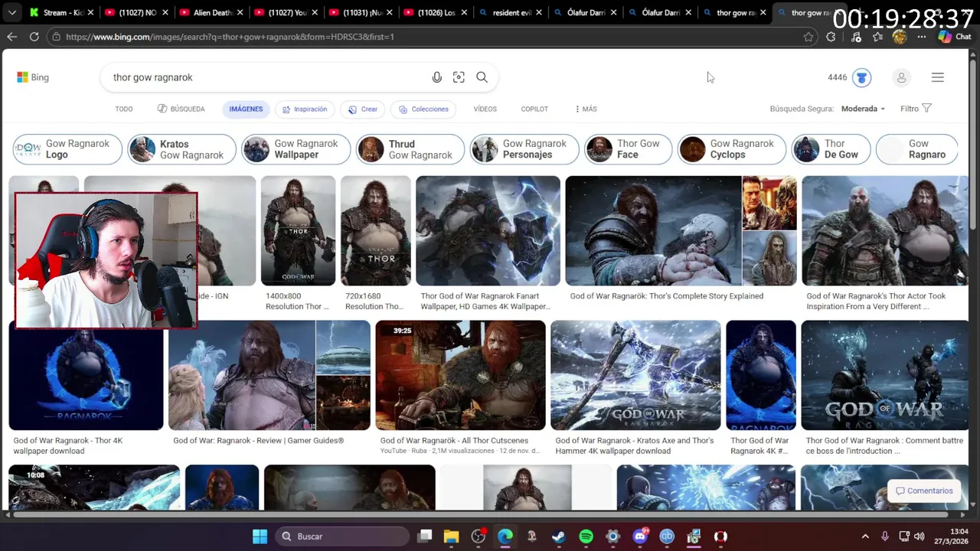Screen dimensions: 980x551
Task: Open Spotify from the taskbar
Action: pos(586,536)
